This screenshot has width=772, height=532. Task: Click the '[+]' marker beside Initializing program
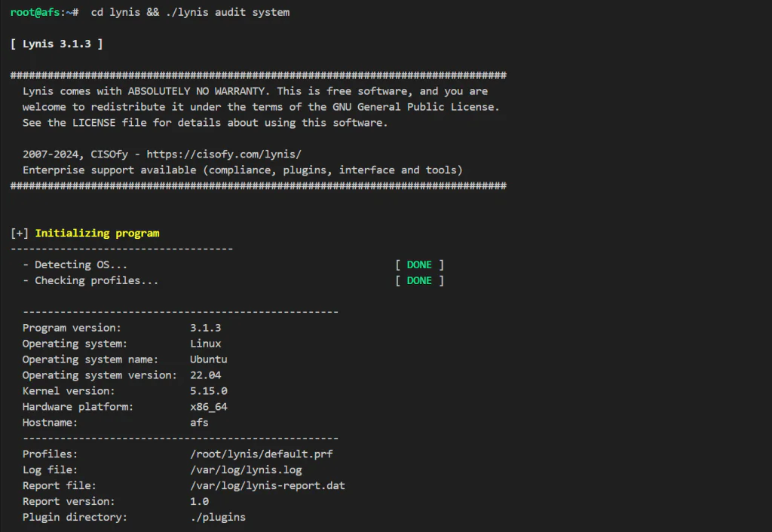20,234
